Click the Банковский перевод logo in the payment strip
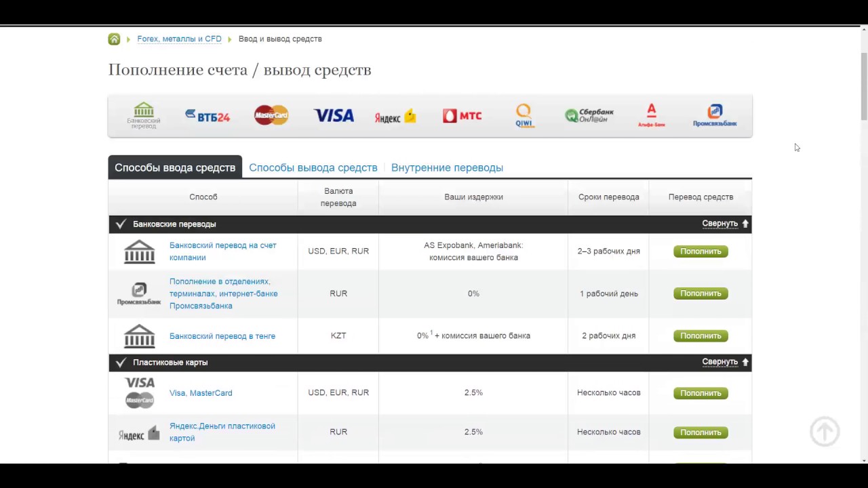The width and height of the screenshot is (868, 488). 144,116
